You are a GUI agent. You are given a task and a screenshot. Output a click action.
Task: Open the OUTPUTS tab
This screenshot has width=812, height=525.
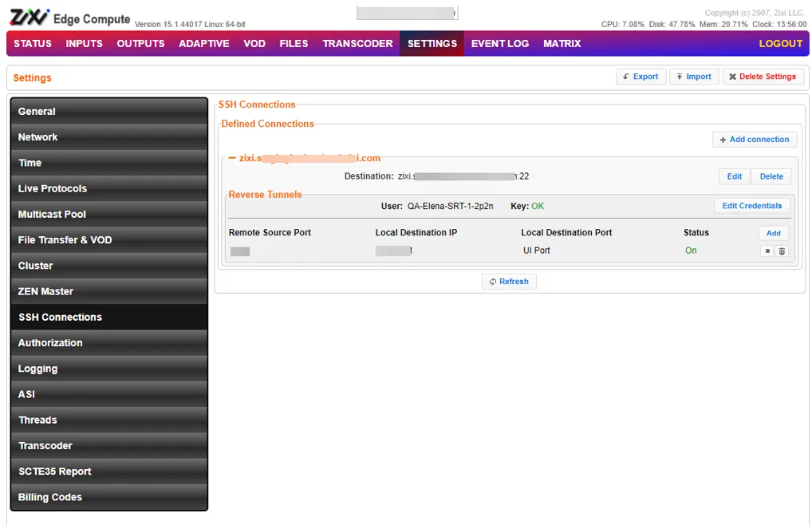tap(140, 44)
